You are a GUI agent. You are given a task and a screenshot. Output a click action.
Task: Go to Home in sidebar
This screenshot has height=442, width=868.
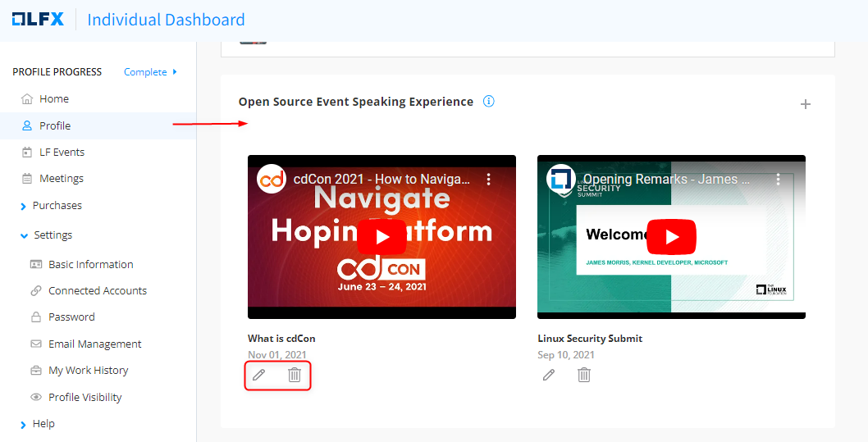tap(54, 99)
